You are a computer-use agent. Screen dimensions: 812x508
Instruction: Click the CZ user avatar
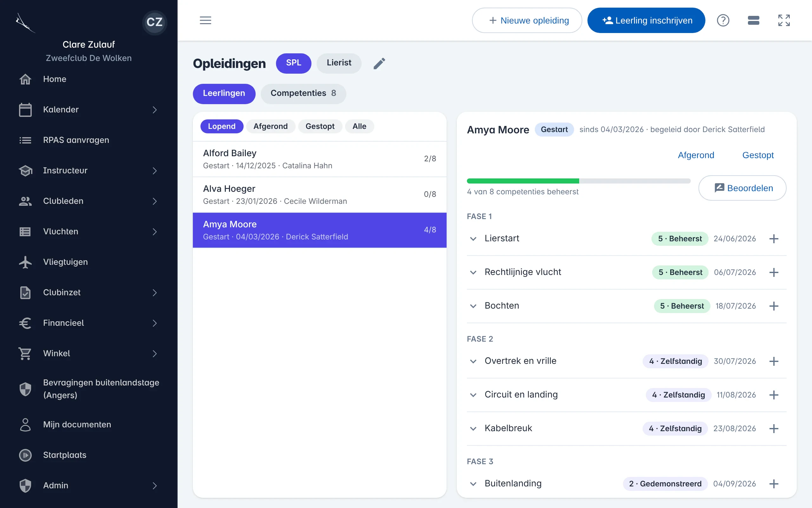pos(154,22)
